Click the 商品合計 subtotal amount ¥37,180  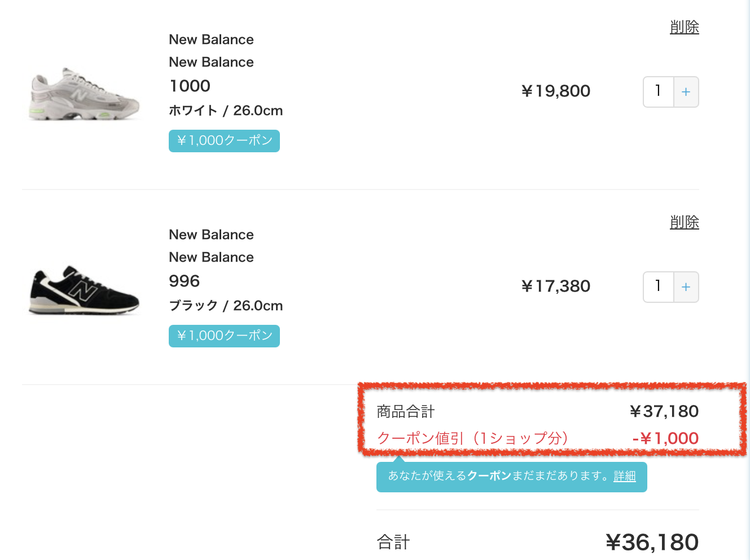(x=664, y=411)
